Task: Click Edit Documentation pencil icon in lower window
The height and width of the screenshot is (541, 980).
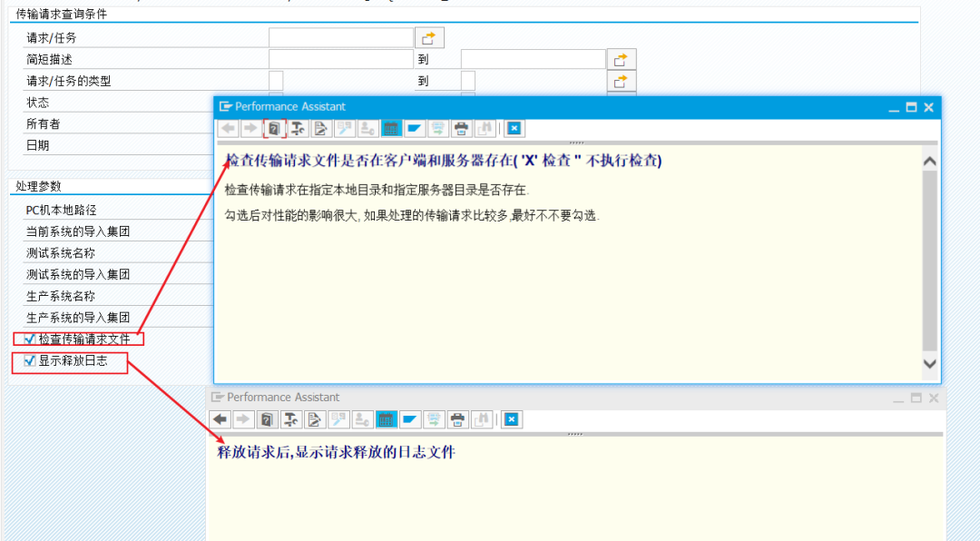Action: pos(314,419)
